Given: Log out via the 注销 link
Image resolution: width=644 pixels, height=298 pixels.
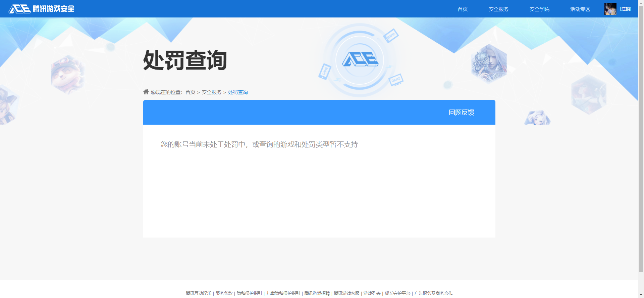Looking at the screenshot, I should (626, 9).
